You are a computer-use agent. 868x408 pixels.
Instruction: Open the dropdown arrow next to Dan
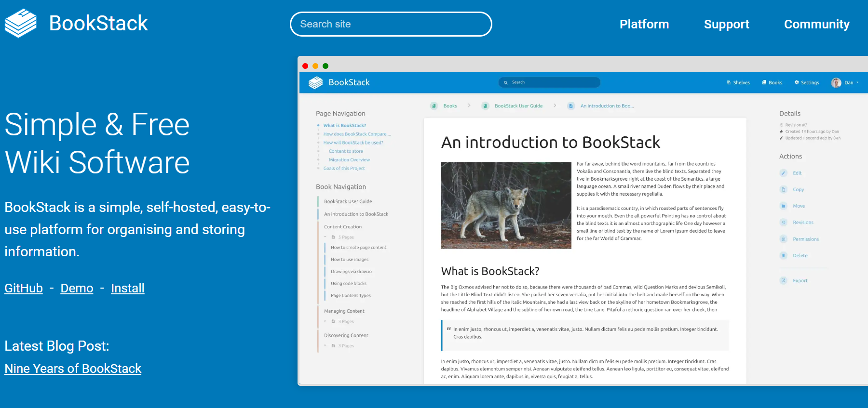pos(857,82)
